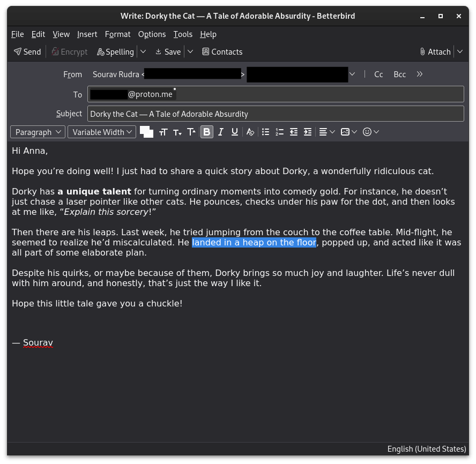Open the Variable Width font dropdown
The height and width of the screenshot is (464, 476).
click(102, 131)
